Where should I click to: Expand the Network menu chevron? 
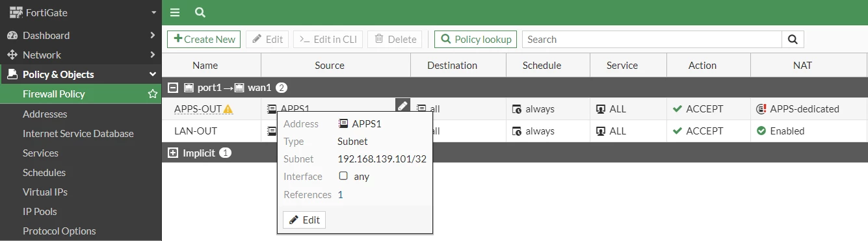point(152,55)
